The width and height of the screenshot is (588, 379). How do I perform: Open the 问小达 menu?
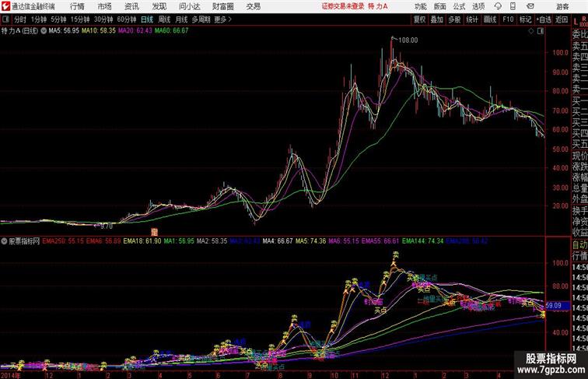click(189, 6)
